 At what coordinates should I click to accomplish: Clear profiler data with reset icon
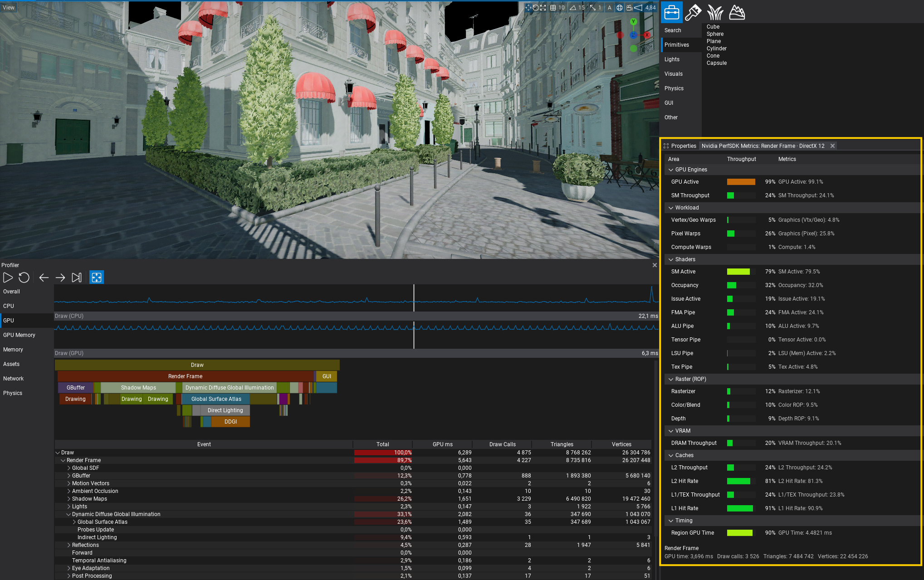coord(24,278)
